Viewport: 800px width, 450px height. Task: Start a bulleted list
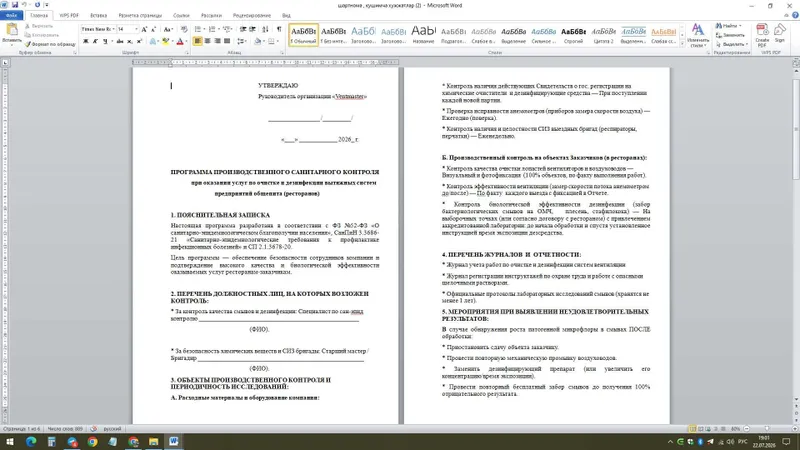point(198,30)
